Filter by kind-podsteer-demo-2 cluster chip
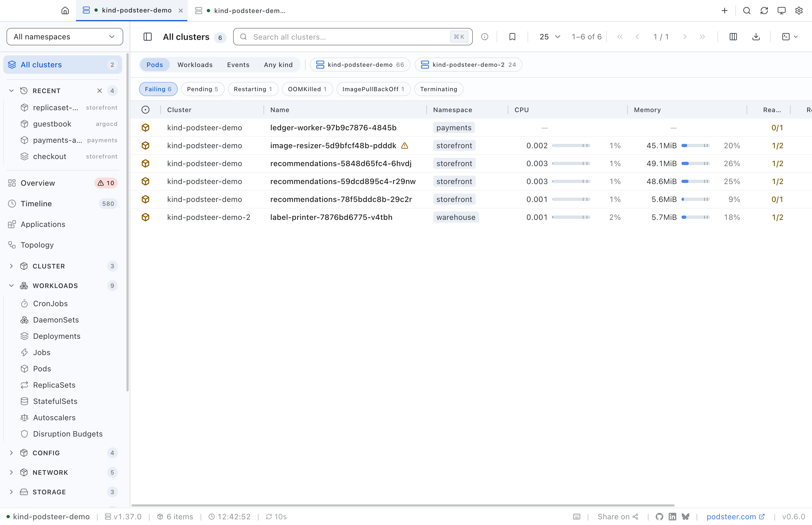 point(468,65)
